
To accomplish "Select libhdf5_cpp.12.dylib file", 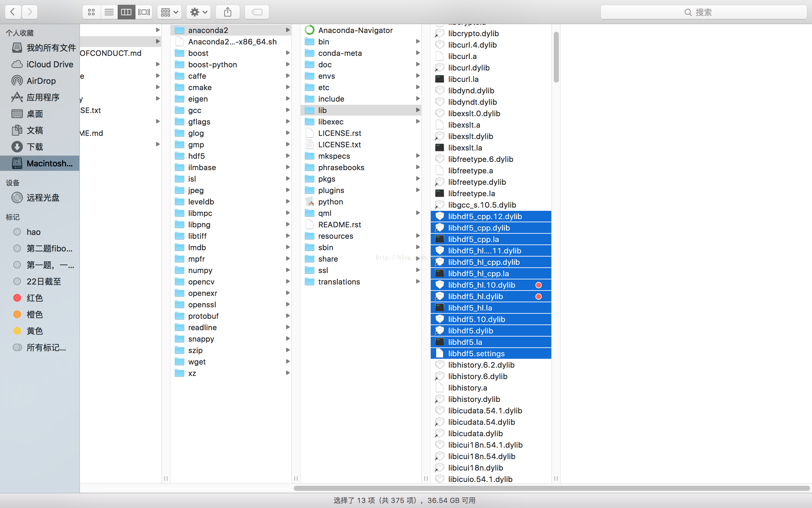I will 491,216.
